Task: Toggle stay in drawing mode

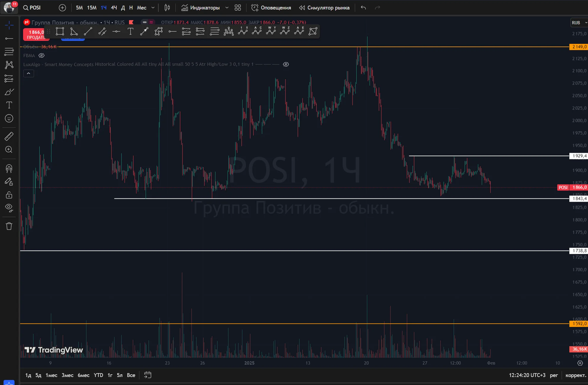Action: [x=9, y=182]
